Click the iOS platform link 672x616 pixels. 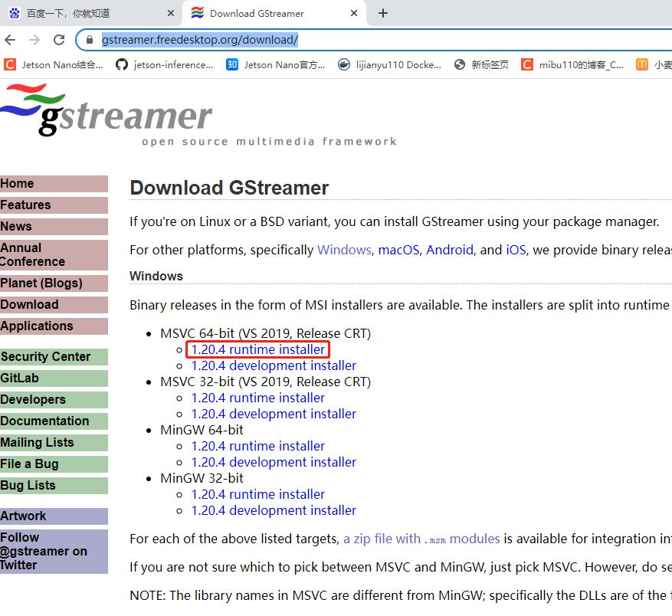(516, 250)
